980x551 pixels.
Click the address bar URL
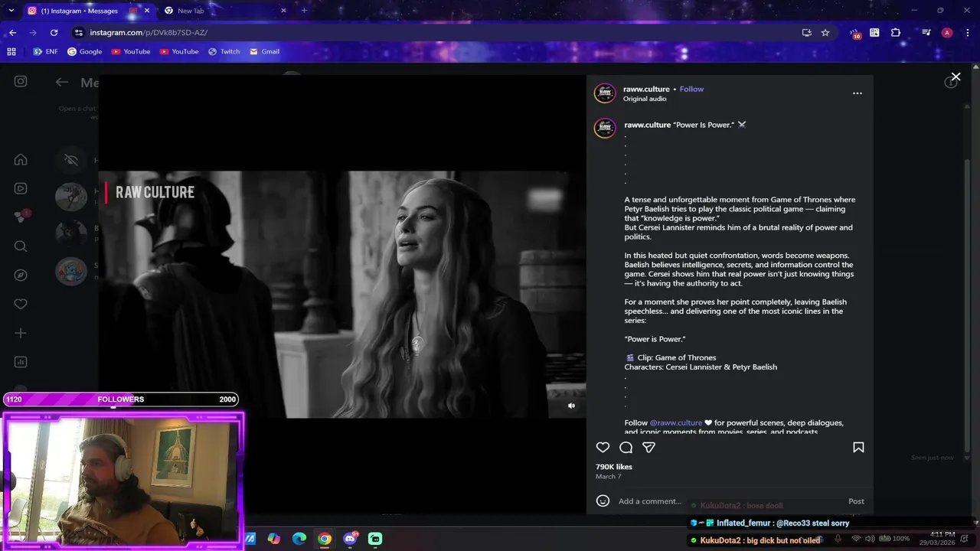point(149,32)
